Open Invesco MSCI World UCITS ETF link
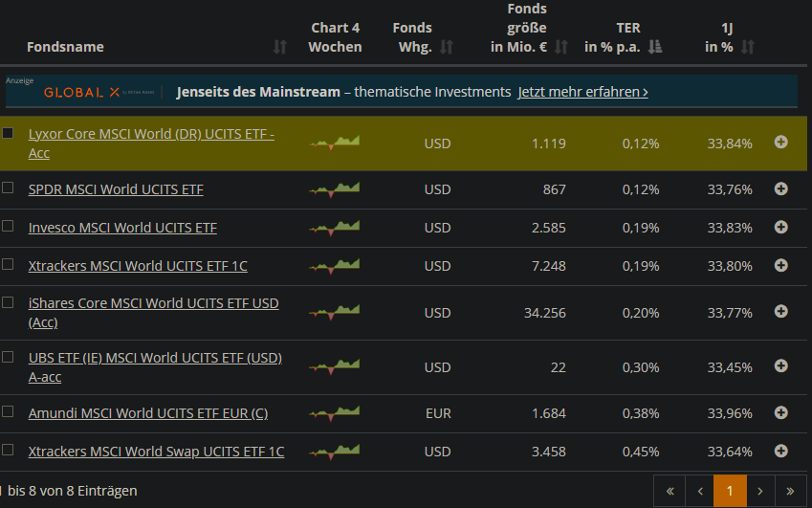Viewport: 812px width, 508px height. (122, 228)
